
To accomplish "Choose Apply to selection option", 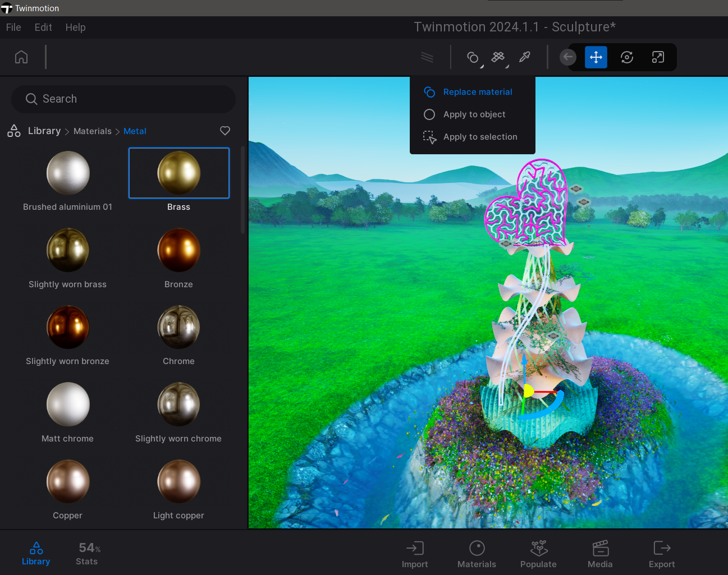I will 472,137.
